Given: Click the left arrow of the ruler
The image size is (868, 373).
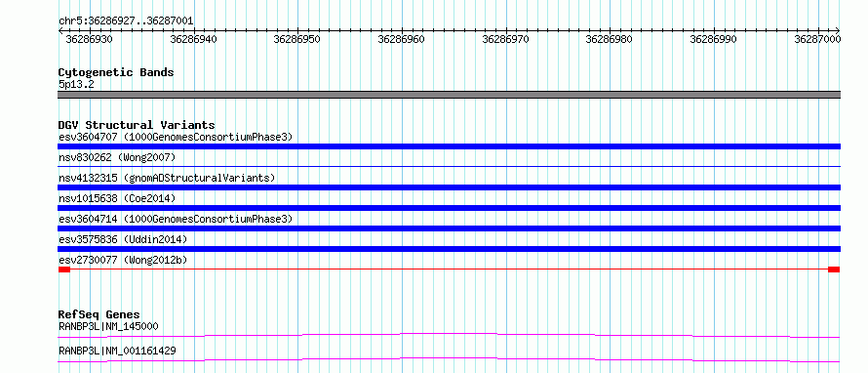Looking at the screenshot, I should click(x=60, y=31).
